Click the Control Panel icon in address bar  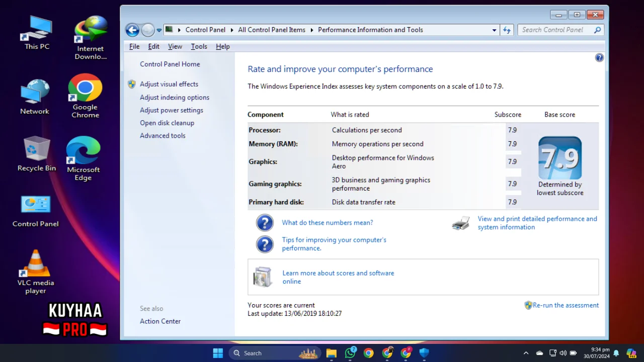tap(169, 30)
